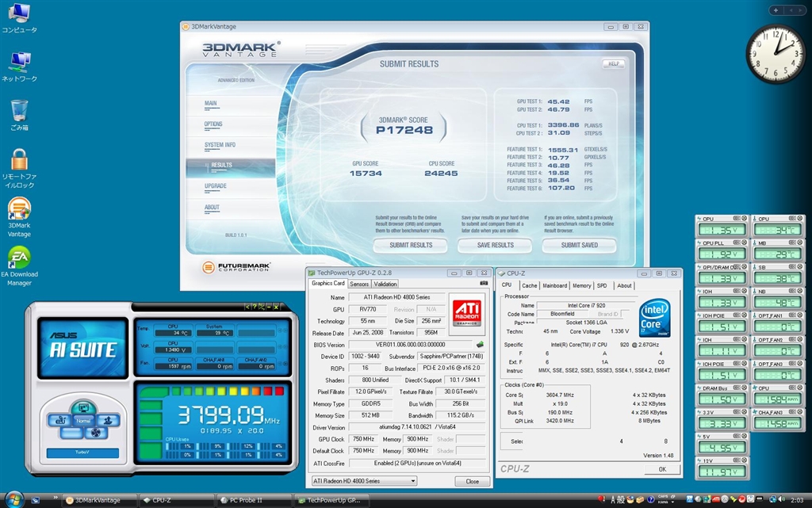Click OK in the CPU-Z window
The image size is (812, 508).
(662, 469)
